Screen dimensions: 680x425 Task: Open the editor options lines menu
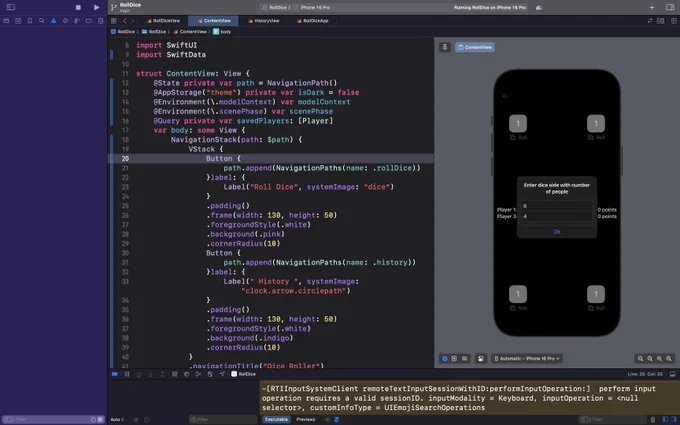point(660,21)
